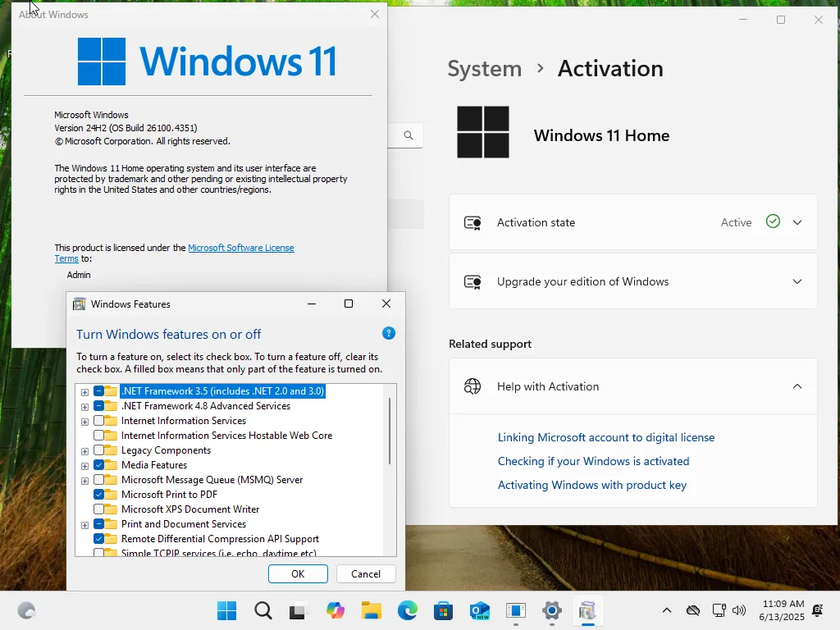
Task: Show hidden system tray icons
Action: [x=667, y=610]
